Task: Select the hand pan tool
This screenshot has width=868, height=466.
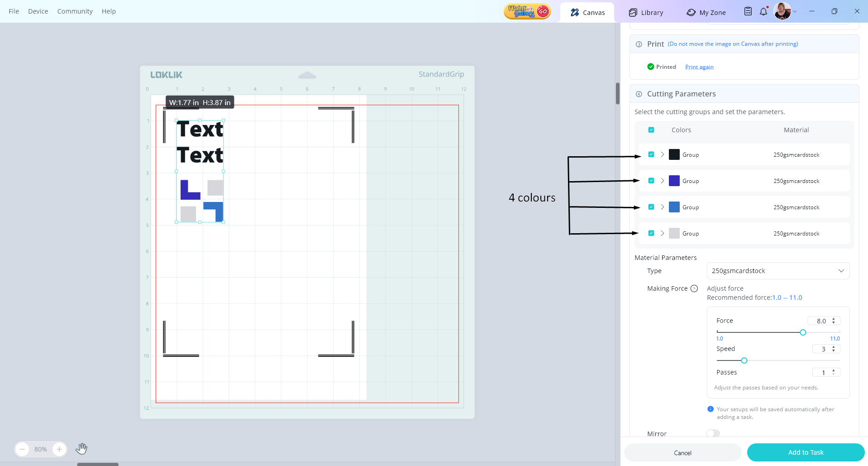Action: coord(81,449)
